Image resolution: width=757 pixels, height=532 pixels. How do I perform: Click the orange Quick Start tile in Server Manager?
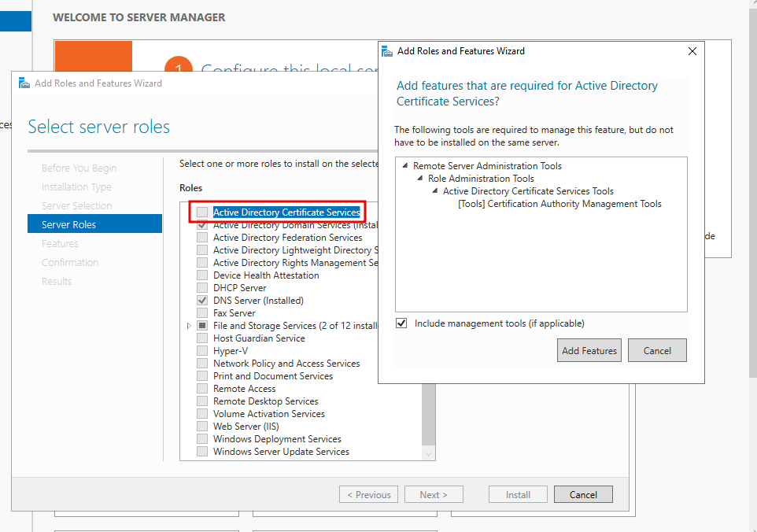pyautogui.click(x=94, y=57)
